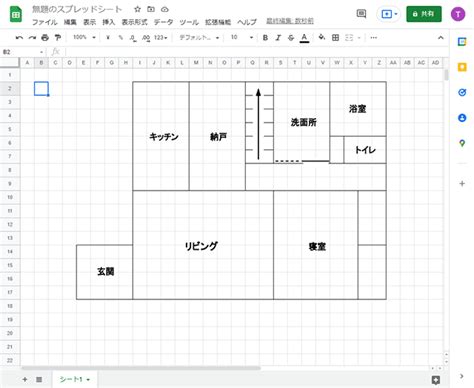The height and width of the screenshot is (388, 474).
Task: Open Maps side panel
Action: [462, 143]
